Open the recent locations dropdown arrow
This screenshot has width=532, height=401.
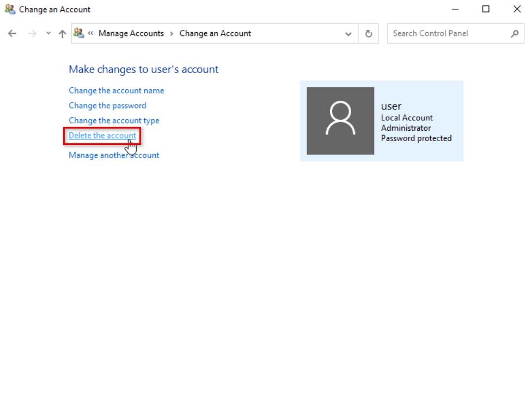point(48,33)
